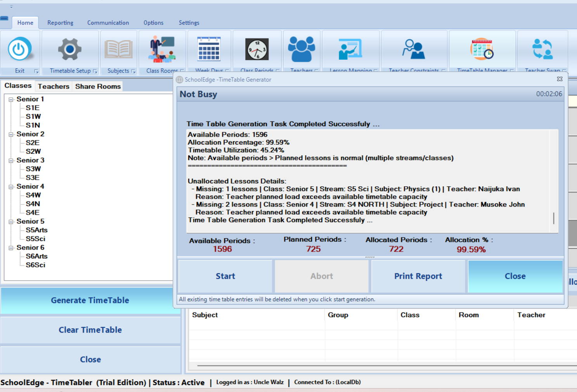The height and width of the screenshot is (392, 577).
Task: Select class S2W in tree
Action: [x=33, y=151]
